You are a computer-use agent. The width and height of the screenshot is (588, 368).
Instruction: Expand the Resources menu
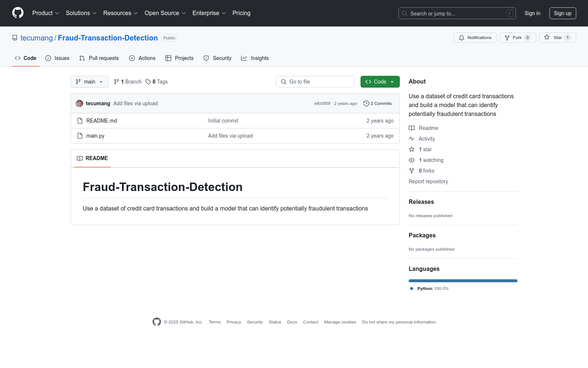tap(121, 13)
